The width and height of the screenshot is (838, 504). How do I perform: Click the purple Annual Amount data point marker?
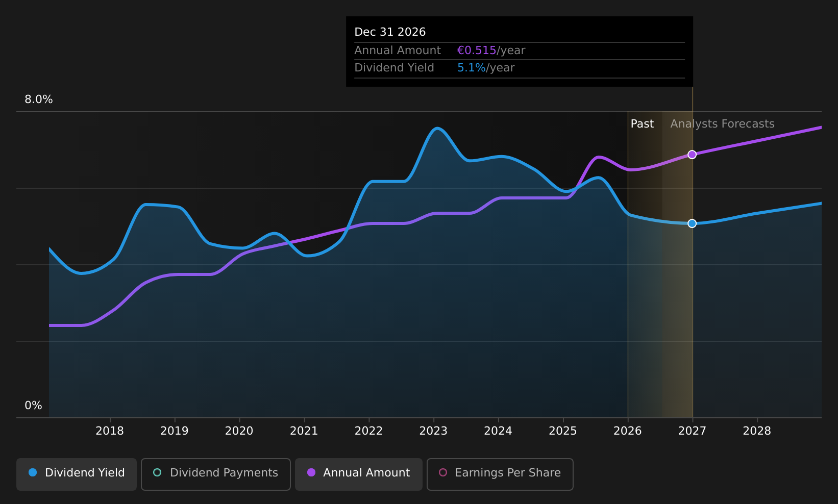coord(692,155)
